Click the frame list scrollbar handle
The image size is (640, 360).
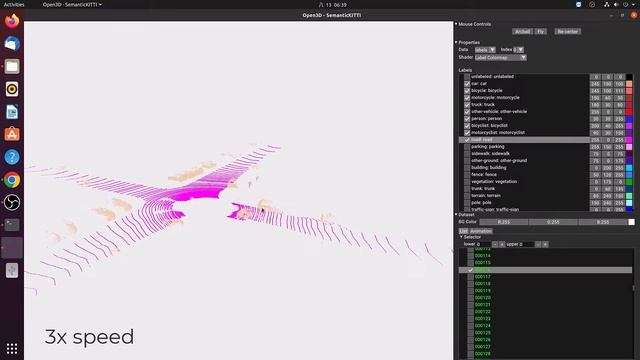[x=633, y=288]
